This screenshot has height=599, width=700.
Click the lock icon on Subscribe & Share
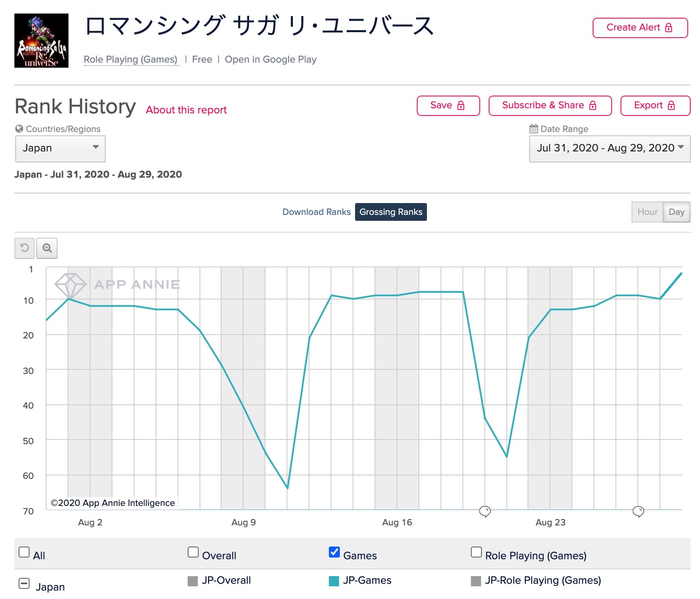pyautogui.click(x=593, y=105)
